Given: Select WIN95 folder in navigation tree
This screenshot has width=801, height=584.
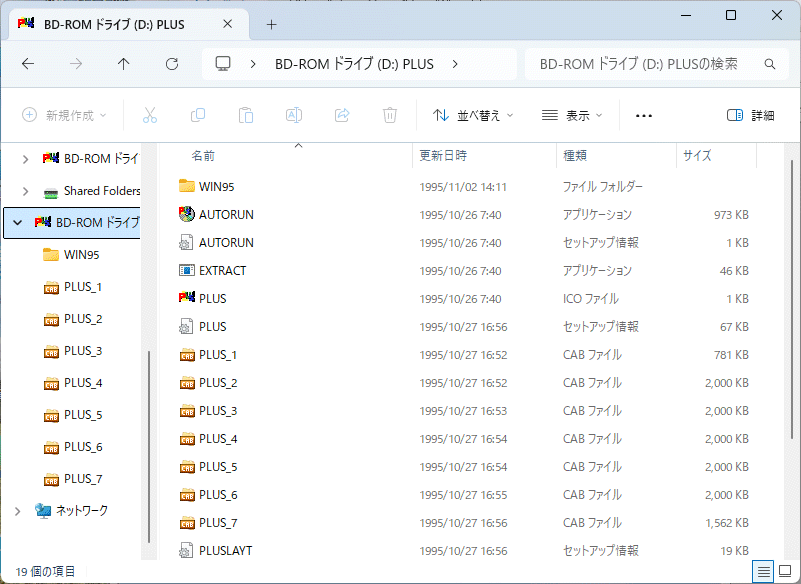Looking at the screenshot, I should [x=82, y=254].
